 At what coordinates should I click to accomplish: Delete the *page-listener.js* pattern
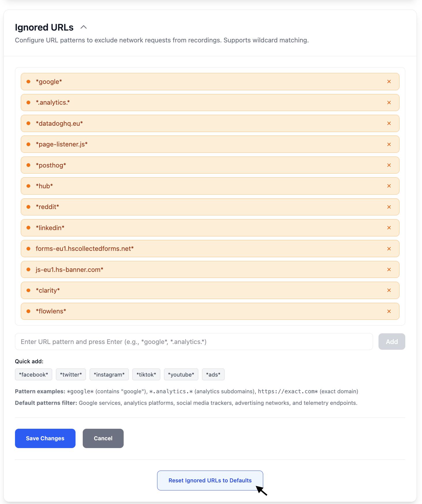pyautogui.click(x=389, y=144)
